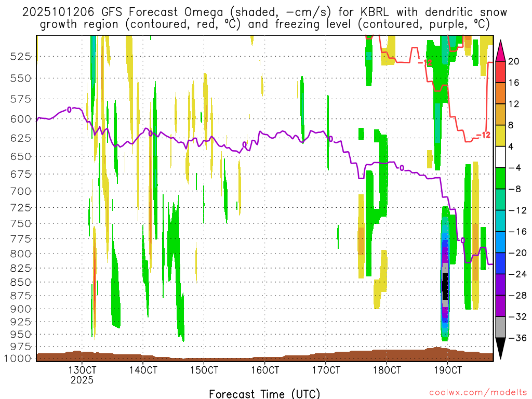The height and width of the screenshot is (399, 532).
Task: Click the 800 pressure level label
Action: click(21, 254)
